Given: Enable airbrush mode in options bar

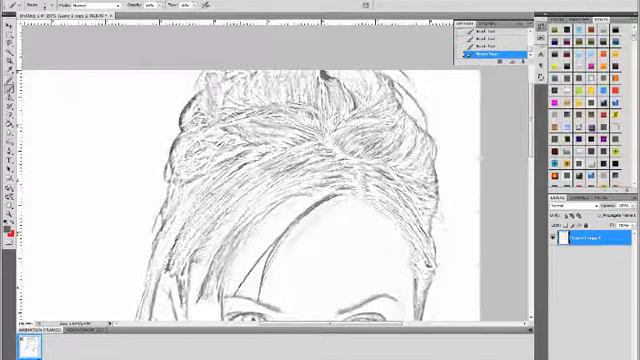Looking at the screenshot, I should click(x=206, y=5).
